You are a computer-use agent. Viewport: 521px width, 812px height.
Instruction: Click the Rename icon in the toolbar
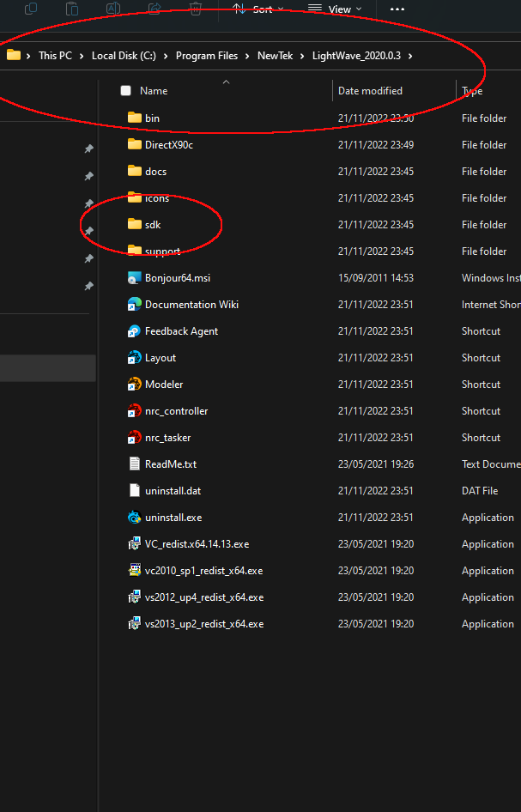click(x=113, y=9)
